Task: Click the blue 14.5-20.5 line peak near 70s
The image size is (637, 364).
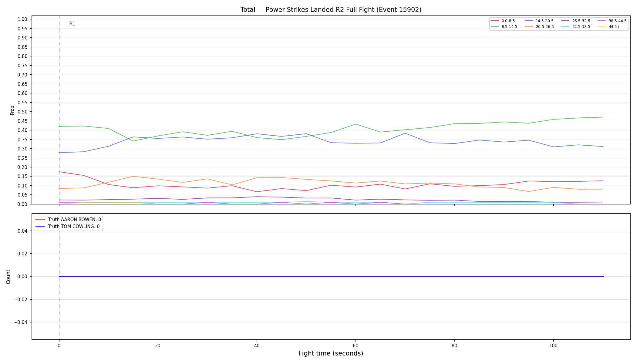Action: [x=405, y=133]
